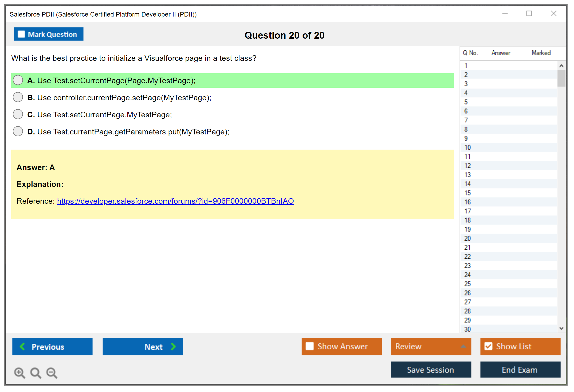Click the green left arrow on Previous
Viewport: 574px width, 392px height.
click(x=22, y=346)
